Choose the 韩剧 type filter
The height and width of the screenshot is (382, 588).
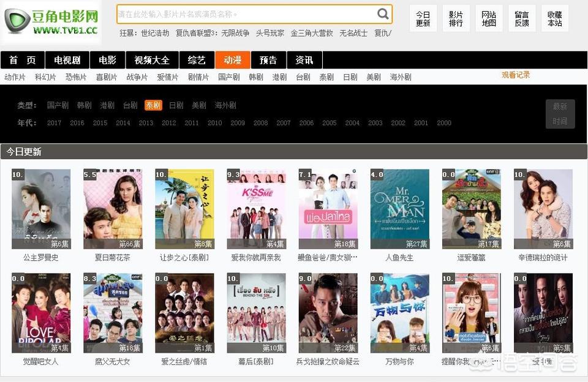84,105
